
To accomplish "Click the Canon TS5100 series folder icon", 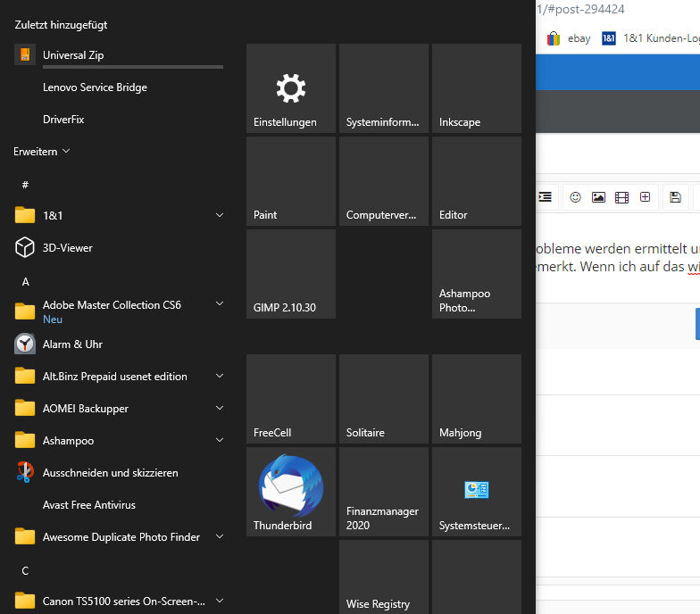I will click(x=25, y=601).
